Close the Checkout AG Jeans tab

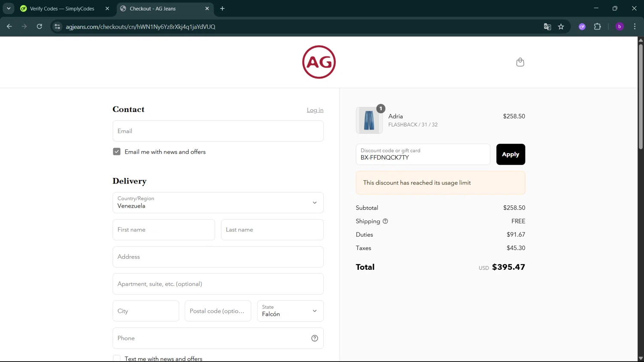(207, 9)
